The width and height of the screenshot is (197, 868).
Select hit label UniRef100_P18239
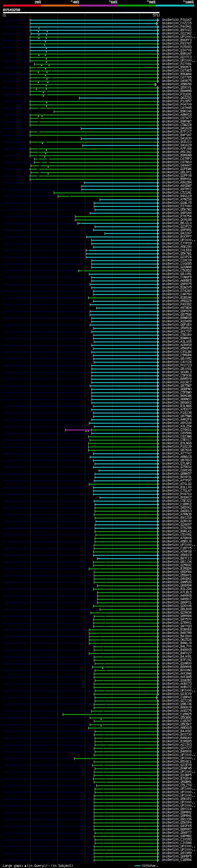tap(176, 446)
